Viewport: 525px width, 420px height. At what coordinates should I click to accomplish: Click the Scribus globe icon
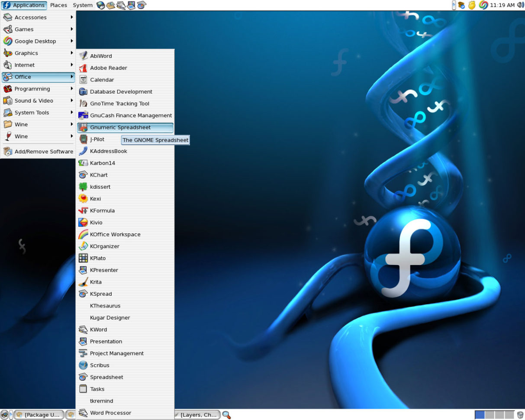[x=83, y=365]
